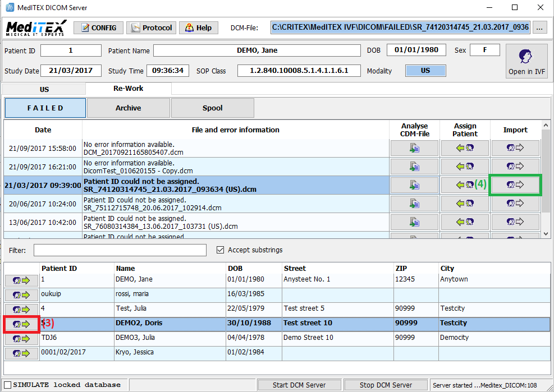Image resolution: width=554 pixels, height=392 pixels.
Task: Click the Patient ID field
Action: 71,50
